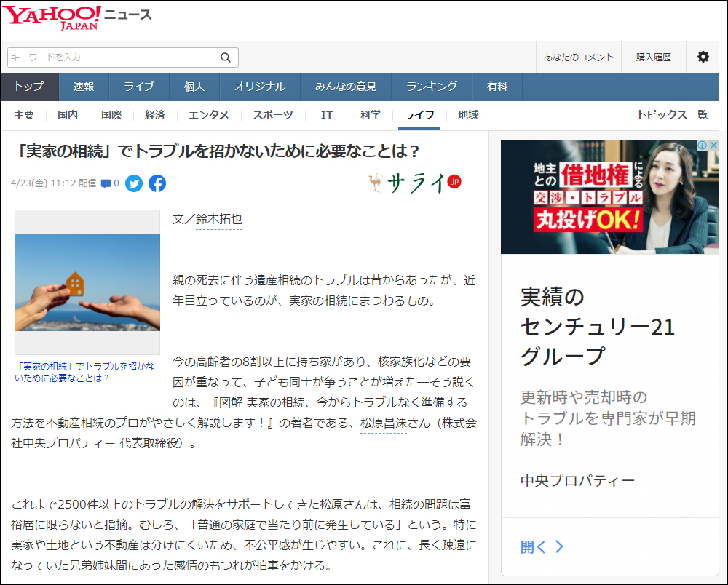Share article on Facebook
The image size is (728, 585).
[x=157, y=183]
